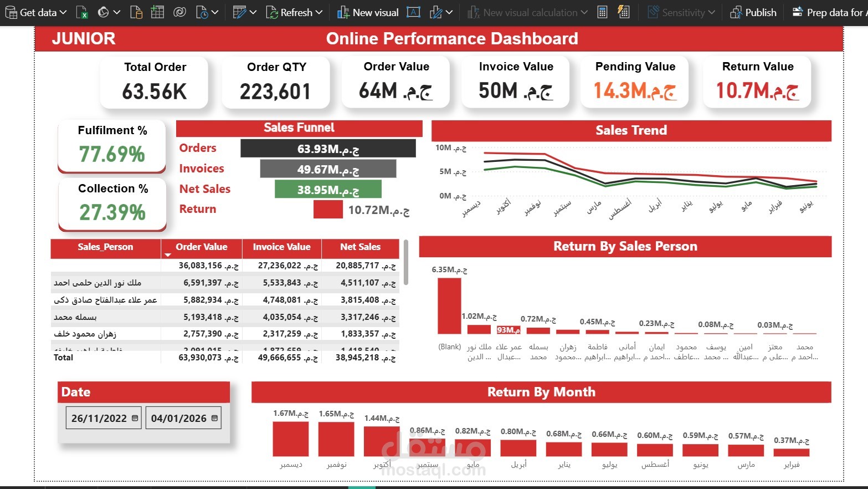Sort table by Sales_Person column header
Viewport: 868px width, 489px height.
[x=105, y=247]
